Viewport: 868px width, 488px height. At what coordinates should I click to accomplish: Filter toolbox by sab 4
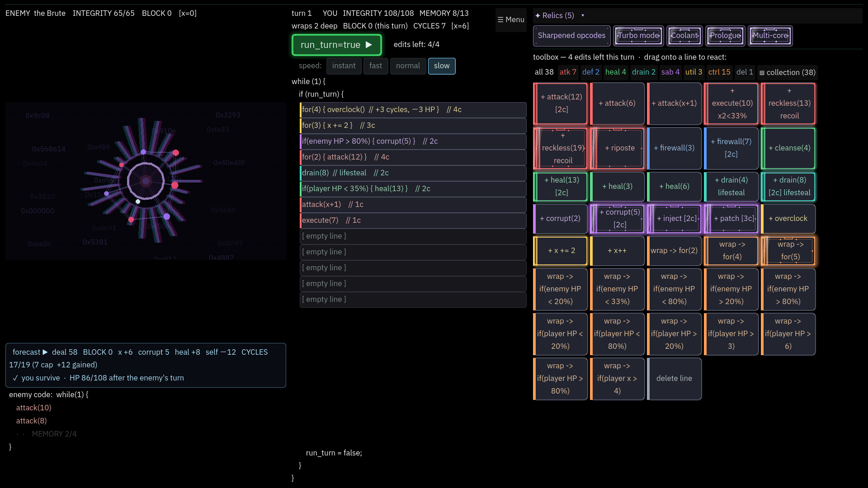coord(670,72)
